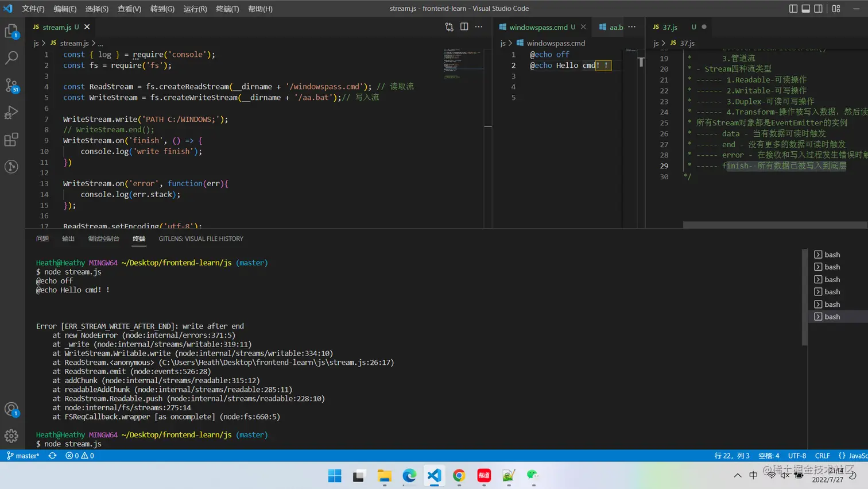Open Google Chrome from the taskbar
Image resolution: width=868 pixels, height=489 pixels.
point(459,476)
